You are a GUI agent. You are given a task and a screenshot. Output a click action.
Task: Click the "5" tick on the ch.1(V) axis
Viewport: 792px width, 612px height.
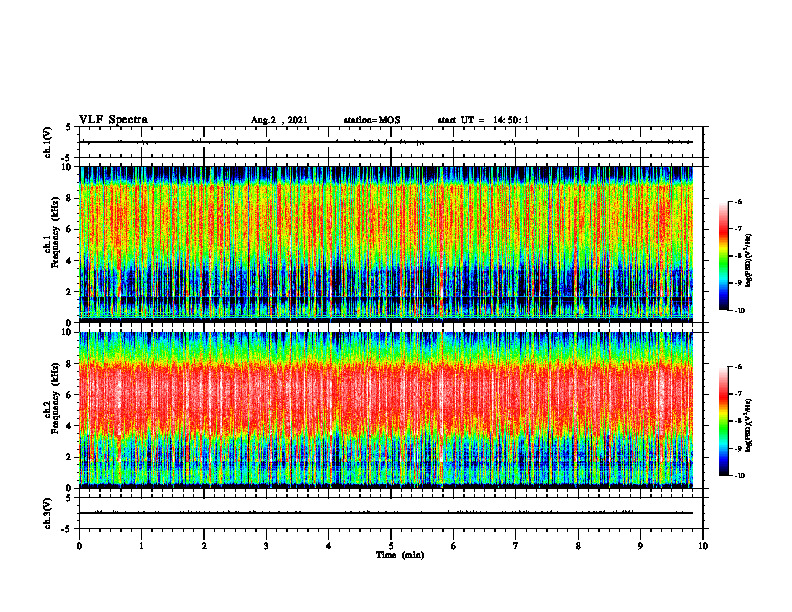click(x=69, y=127)
